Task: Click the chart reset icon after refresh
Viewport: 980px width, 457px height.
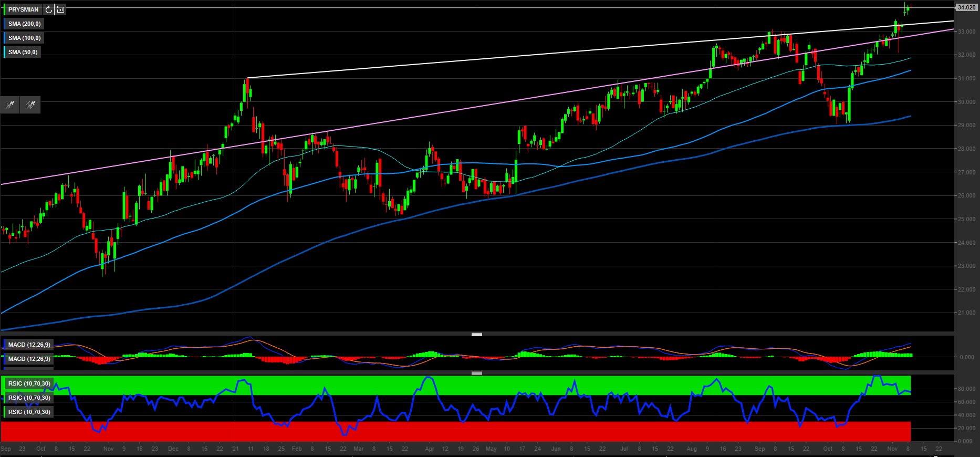Action: tap(60, 9)
